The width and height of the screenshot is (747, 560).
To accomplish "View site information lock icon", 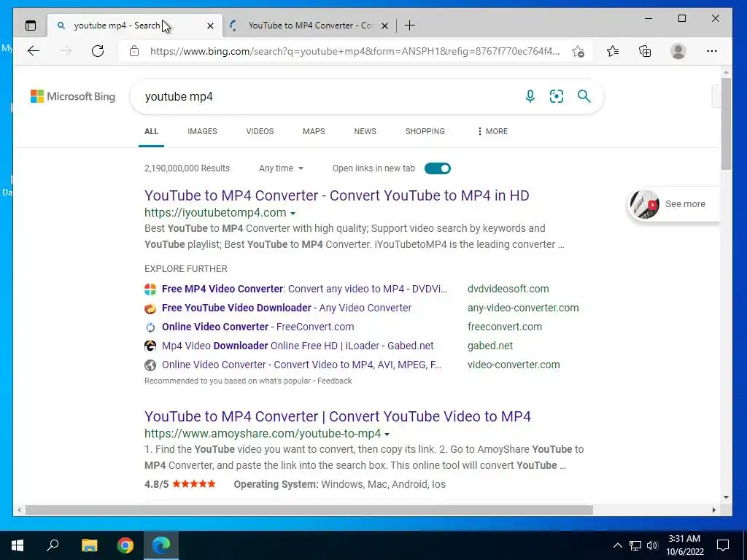I will click(134, 51).
